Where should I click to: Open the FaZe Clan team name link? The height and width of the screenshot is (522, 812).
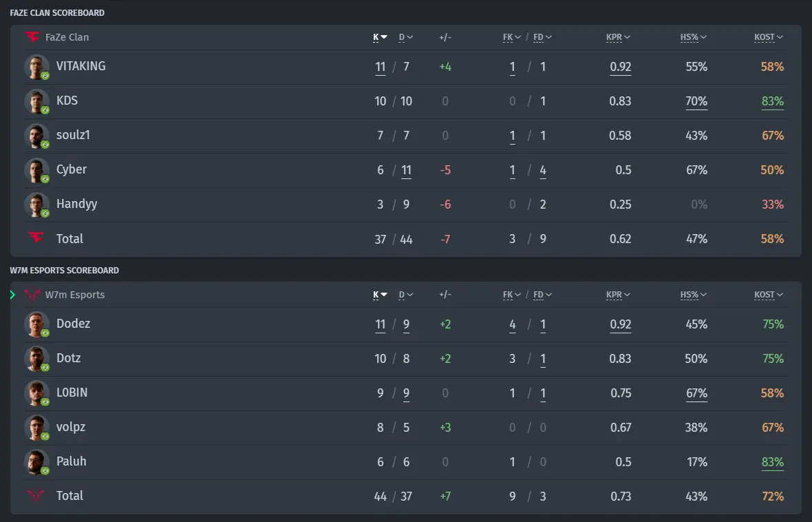(x=67, y=37)
